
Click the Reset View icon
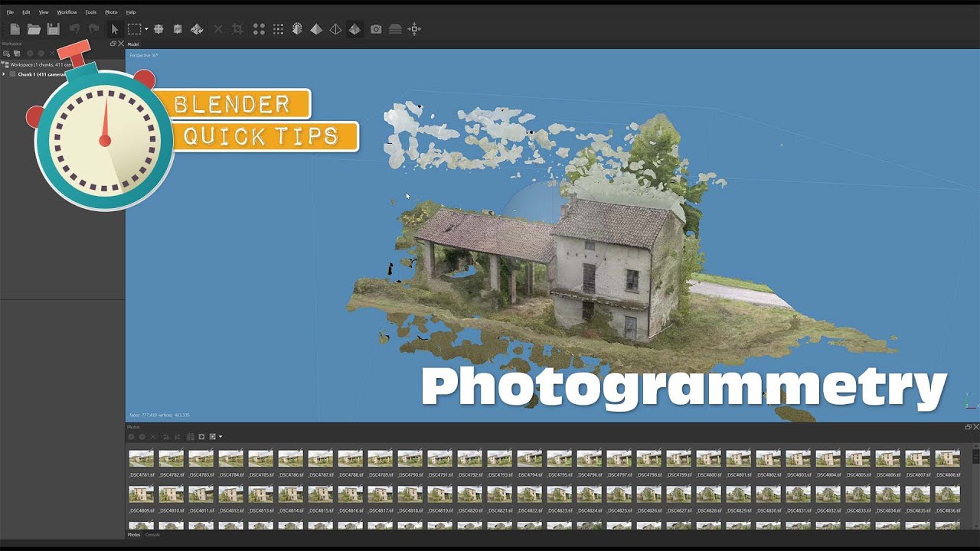click(x=414, y=29)
